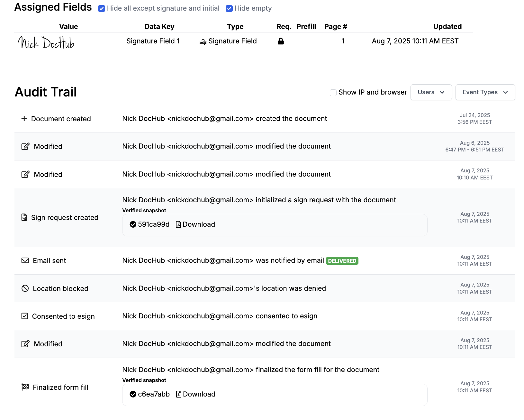This screenshot has height=420, width=524.
Task: Click the signature icon beside Signature Field type
Action: click(203, 41)
